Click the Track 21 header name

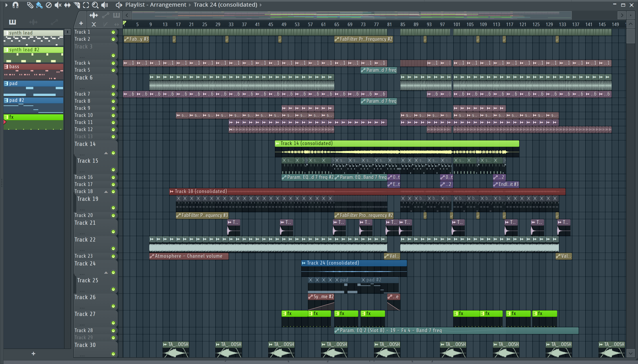[85, 223]
